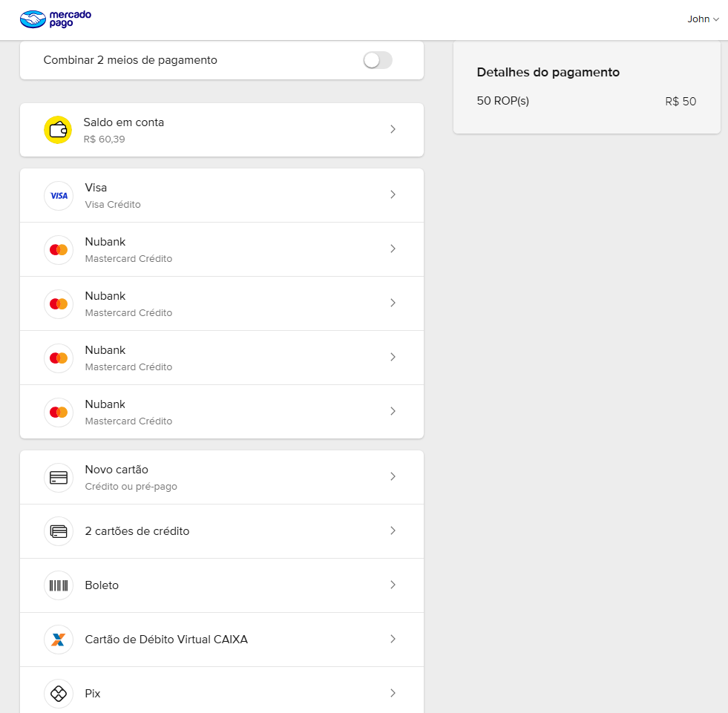Click the first Nubank Mastercard logo
Viewport: 728px width, 713px height.
tap(59, 250)
